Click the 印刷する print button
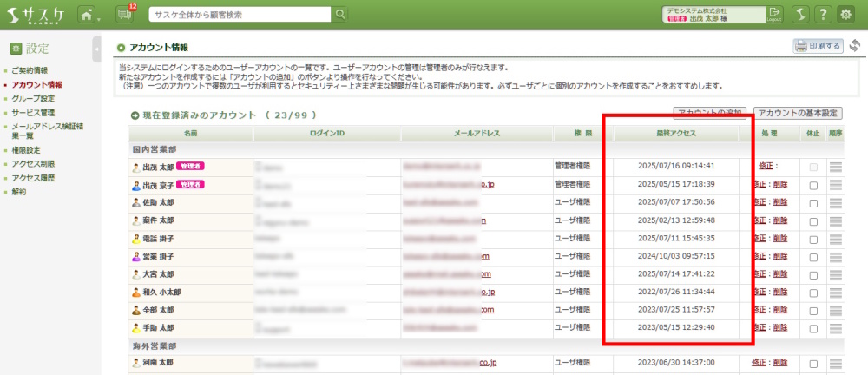The image size is (868, 375). click(819, 46)
